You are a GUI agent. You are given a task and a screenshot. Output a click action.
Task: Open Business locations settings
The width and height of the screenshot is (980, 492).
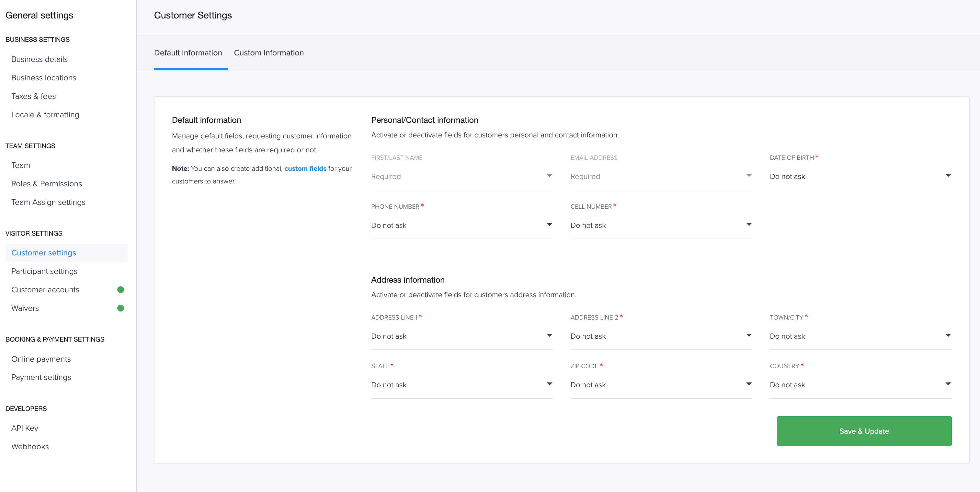pos(44,78)
